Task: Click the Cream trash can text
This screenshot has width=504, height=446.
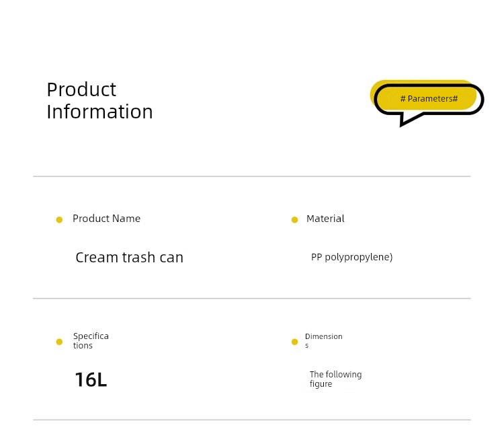Action: (x=129, y=258)
